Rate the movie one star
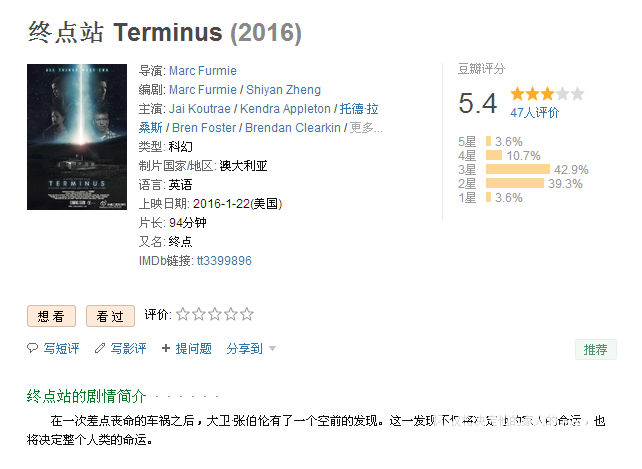Image resolution: width=642 pixels, height=469 pixels. pyautogui.click(x=183, y=314)
